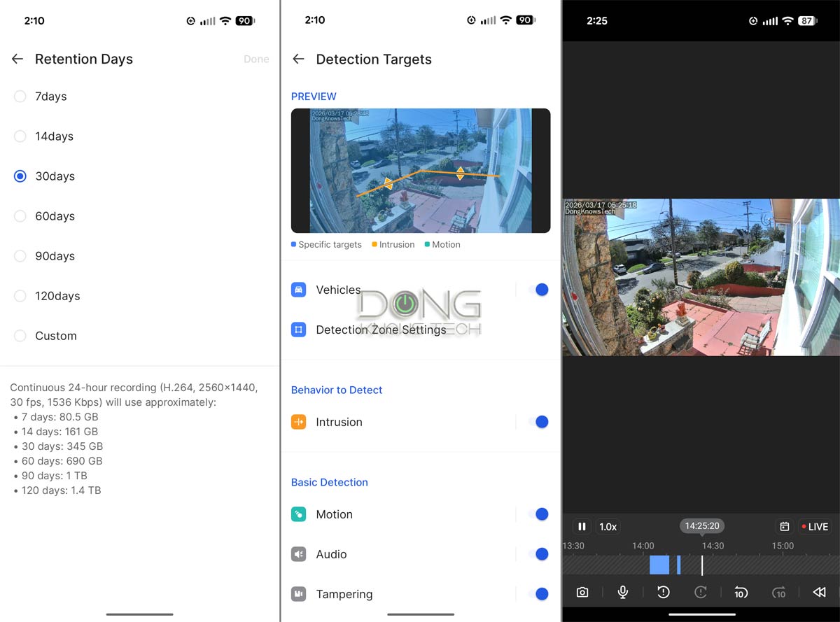
Task: Disable the Vehicles detection toggle
Action: (x=541, y=289)
